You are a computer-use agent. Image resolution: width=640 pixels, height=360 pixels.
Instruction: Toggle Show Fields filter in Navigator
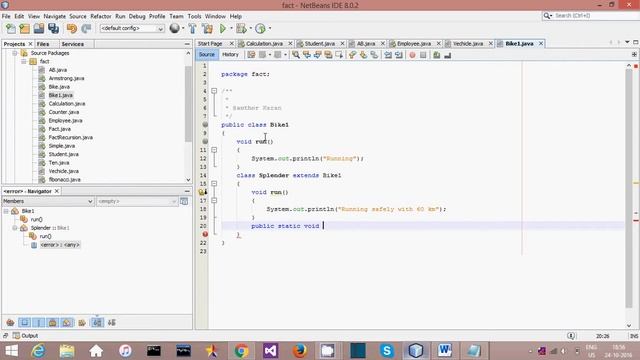(24, 322)
